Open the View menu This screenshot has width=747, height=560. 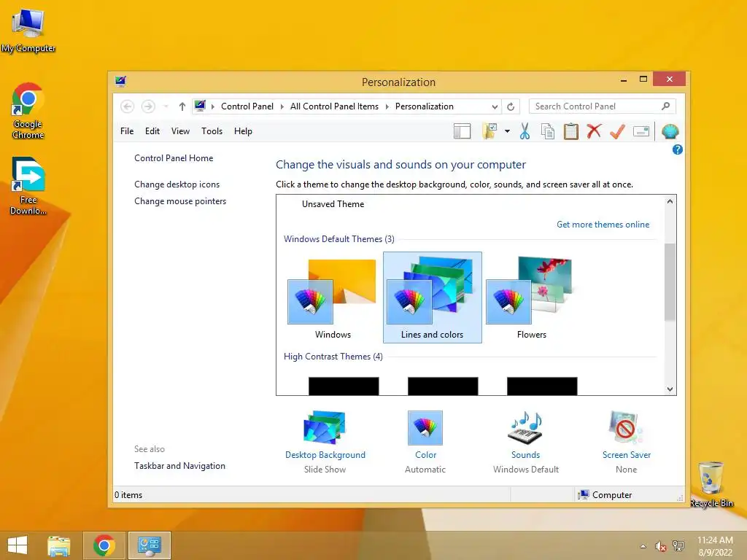tap(181, 131)
